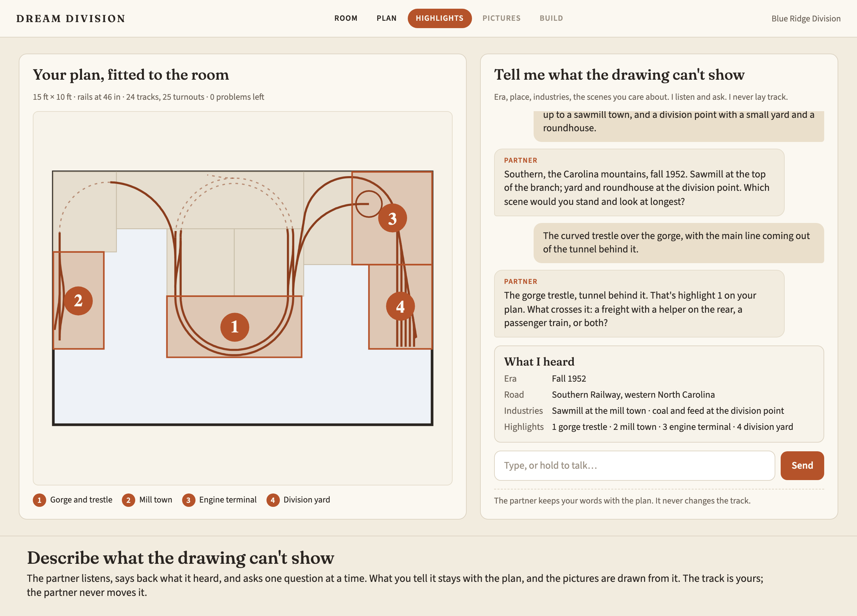Image resolution: width=857 pixels, height=616 pixels.
Task: Click the Industries row value about sawmill
Action: [x=668, y=411]
